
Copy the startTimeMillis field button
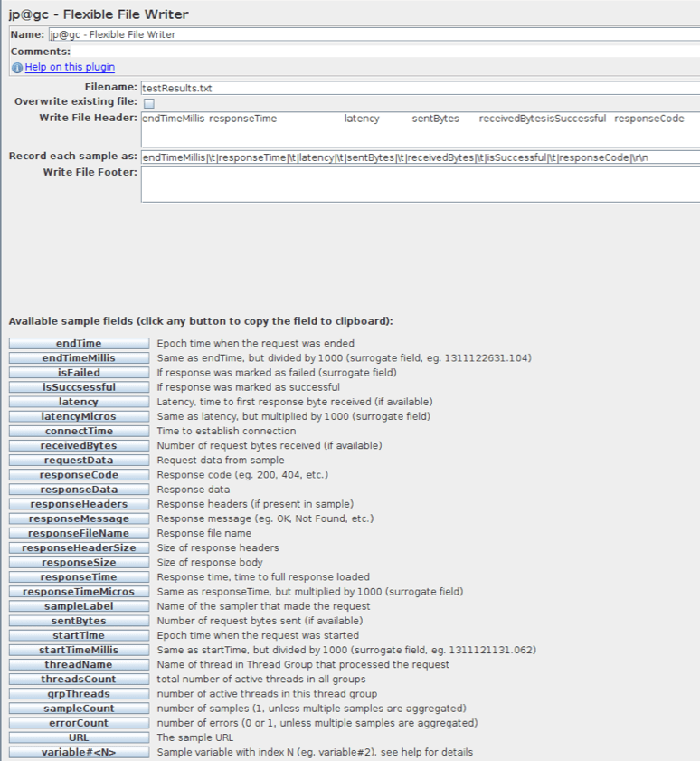[x=79, y=650]
